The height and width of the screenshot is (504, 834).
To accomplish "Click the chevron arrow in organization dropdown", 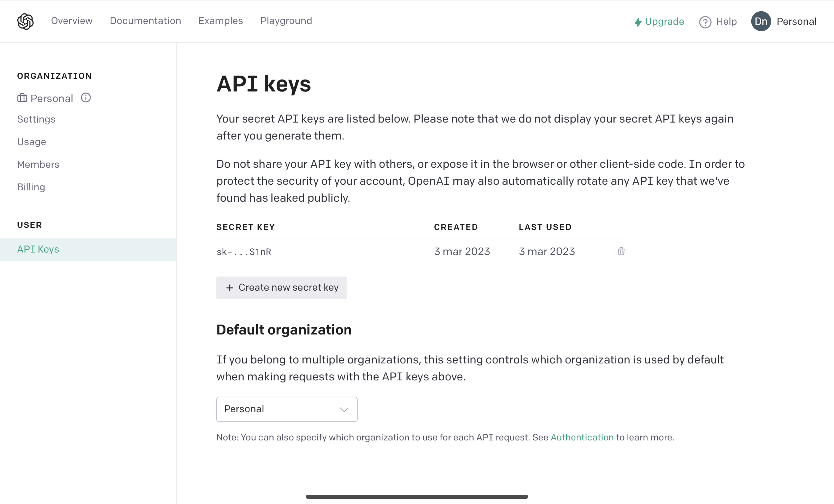I will pos(344,409).
